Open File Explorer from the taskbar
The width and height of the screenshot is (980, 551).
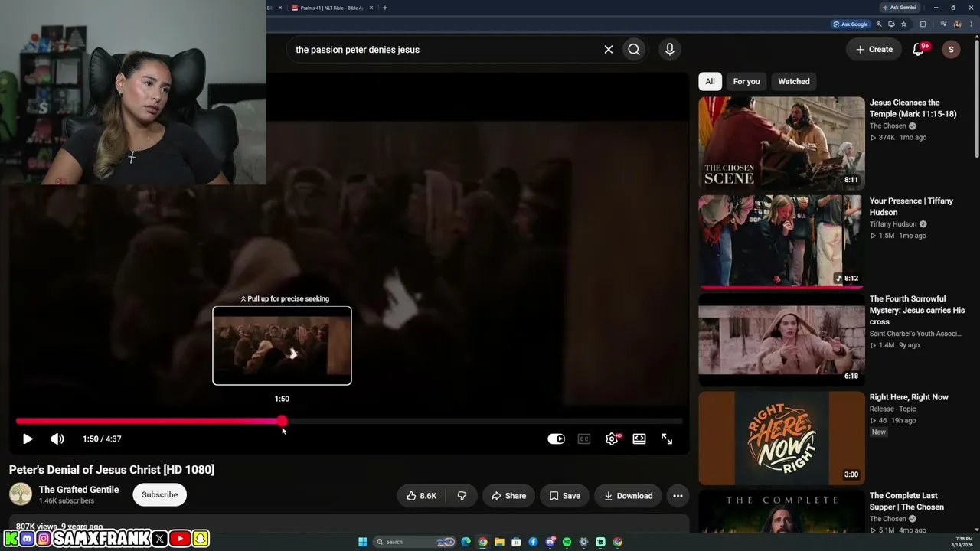pyautogui.click(x=499, y=542)
